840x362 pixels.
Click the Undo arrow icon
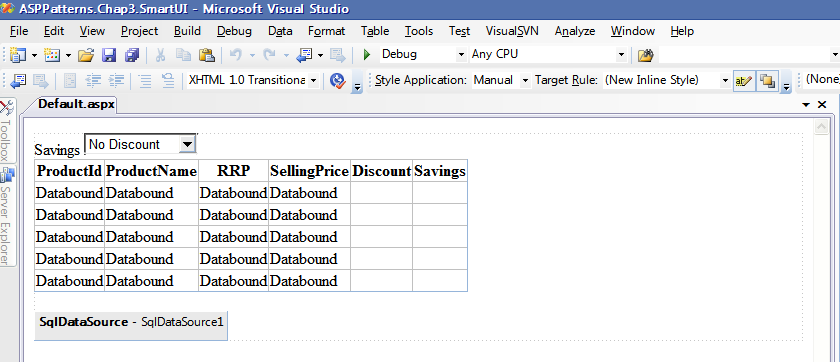click(236, 55)
